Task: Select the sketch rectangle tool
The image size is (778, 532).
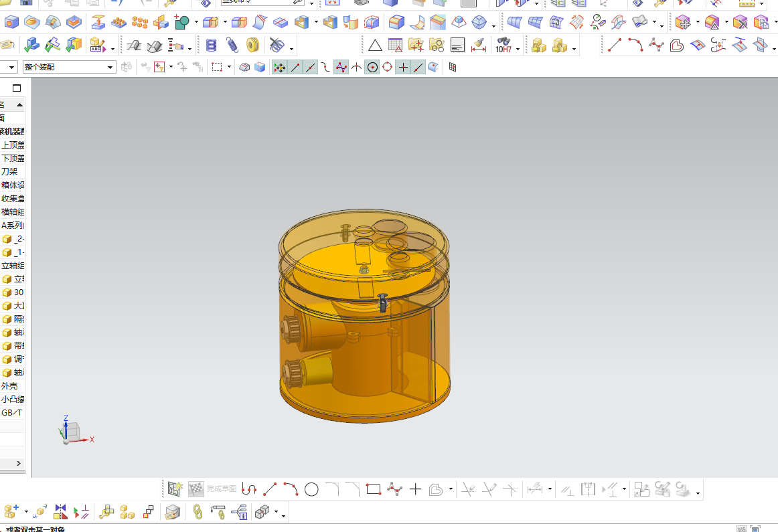Action: [x=373, y=490]
